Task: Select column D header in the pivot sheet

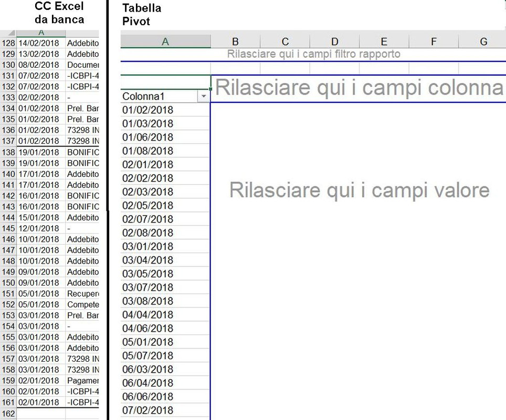Action: click(x=335, y=41)
